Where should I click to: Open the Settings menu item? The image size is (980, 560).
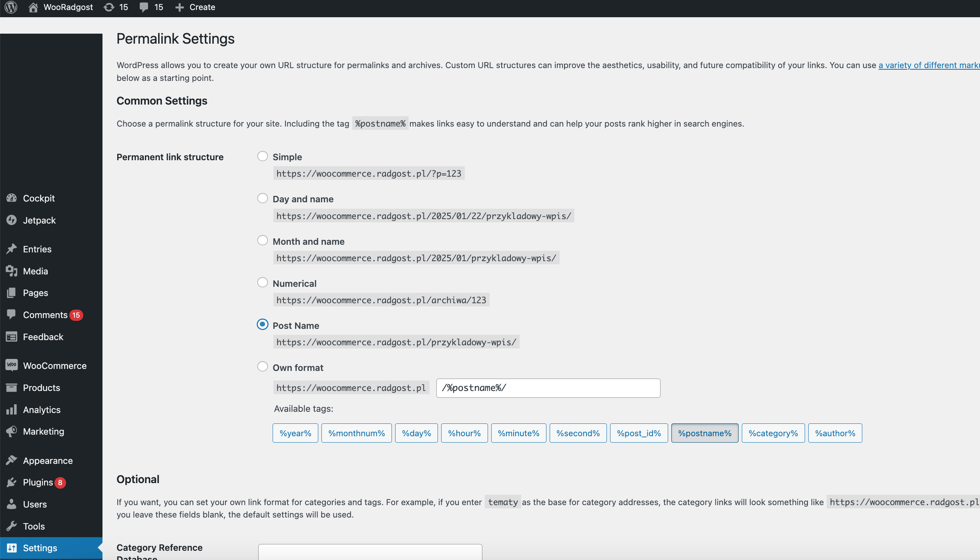tap(40, 548)
